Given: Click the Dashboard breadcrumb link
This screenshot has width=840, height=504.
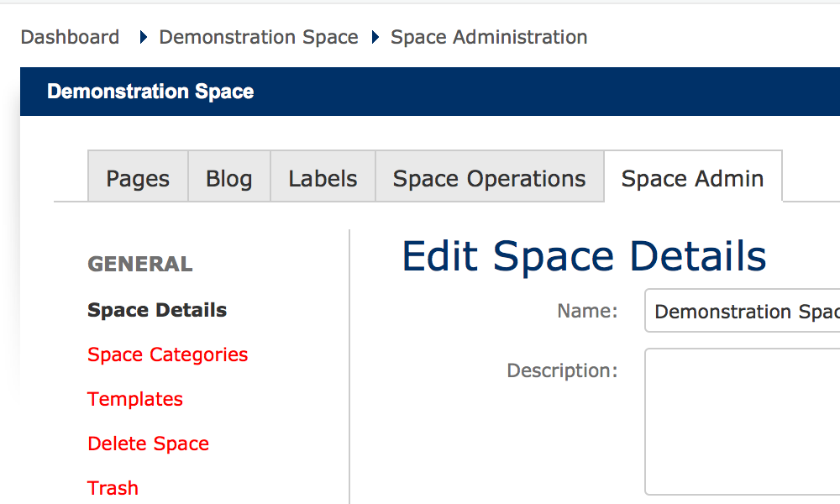Looking at the screenshot, I should click(70, 37).
